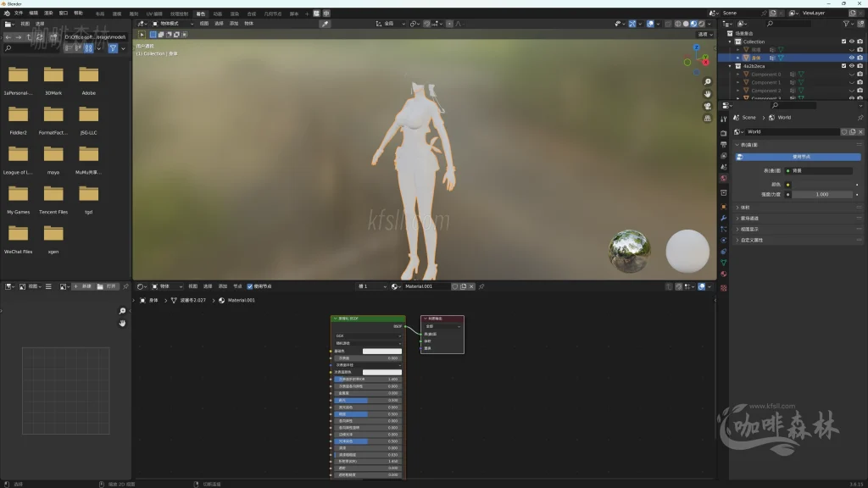The image size is (868, 488).
Task: Open the 编辑 (Edit) menu
Action: coord(34,14)
